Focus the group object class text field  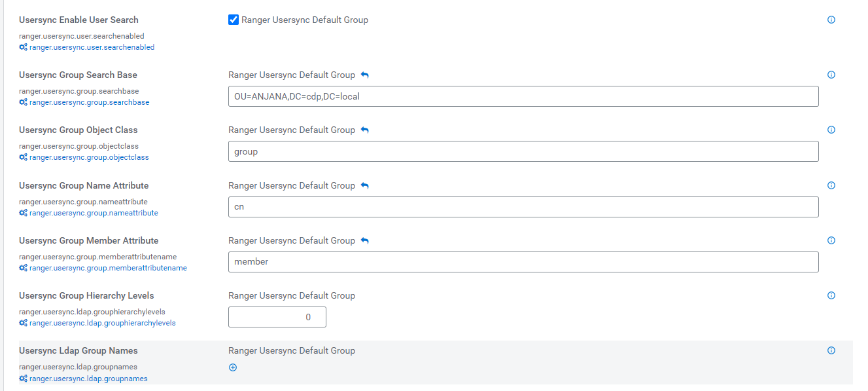pos(523,151)
